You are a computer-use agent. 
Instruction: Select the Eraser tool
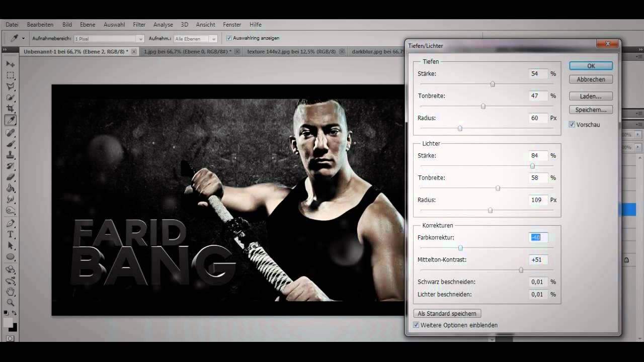(10, 177)
